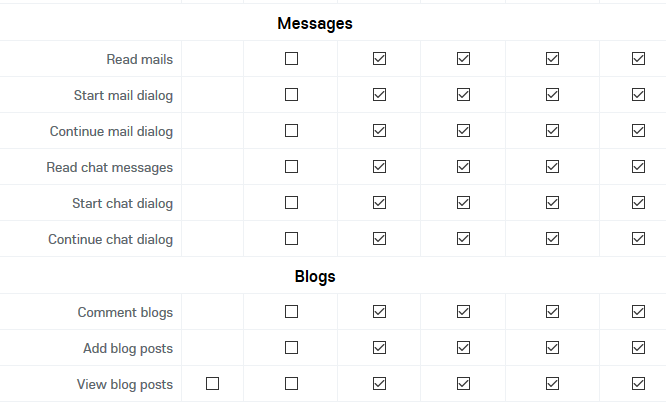Select the Read chat messages row label
The width and height of the screenshot is (666, 404).
[110, 168]
